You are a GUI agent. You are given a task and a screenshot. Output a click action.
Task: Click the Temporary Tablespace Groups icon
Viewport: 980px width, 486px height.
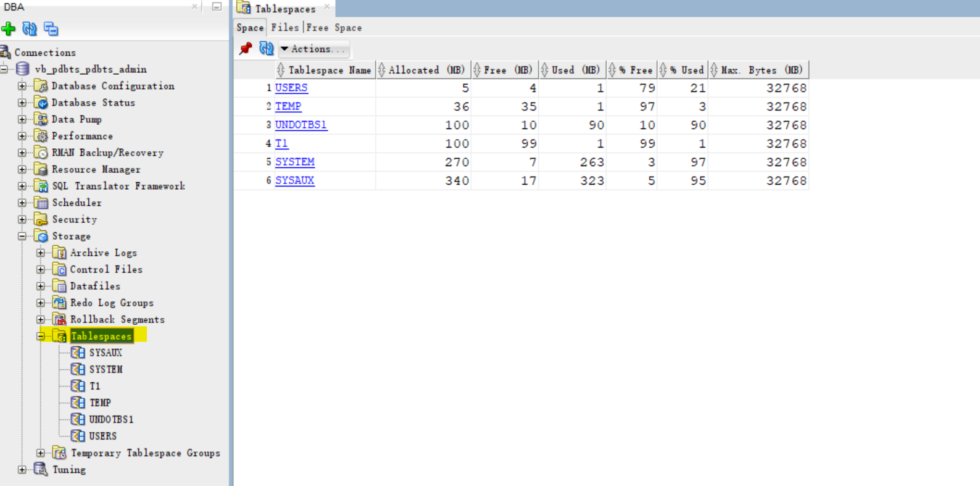(x=60, y=453)
